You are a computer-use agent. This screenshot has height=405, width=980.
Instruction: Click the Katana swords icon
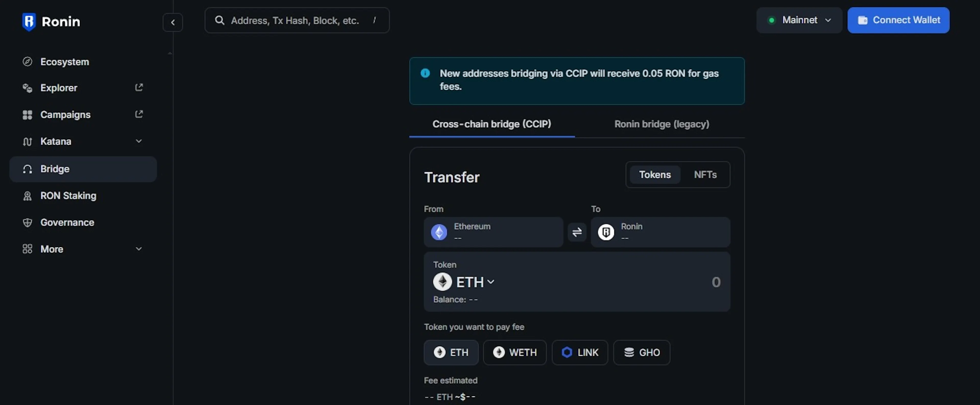pos(27,141)
